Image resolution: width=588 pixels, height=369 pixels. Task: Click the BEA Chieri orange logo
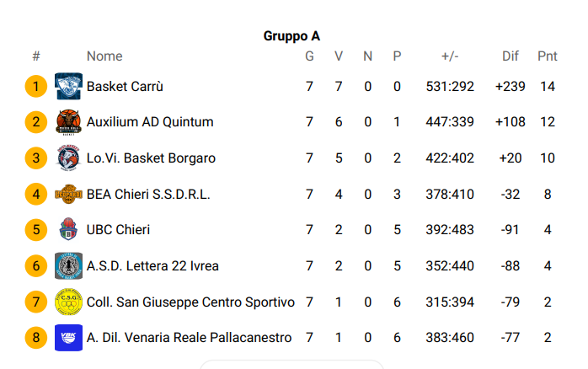point(68,194)
